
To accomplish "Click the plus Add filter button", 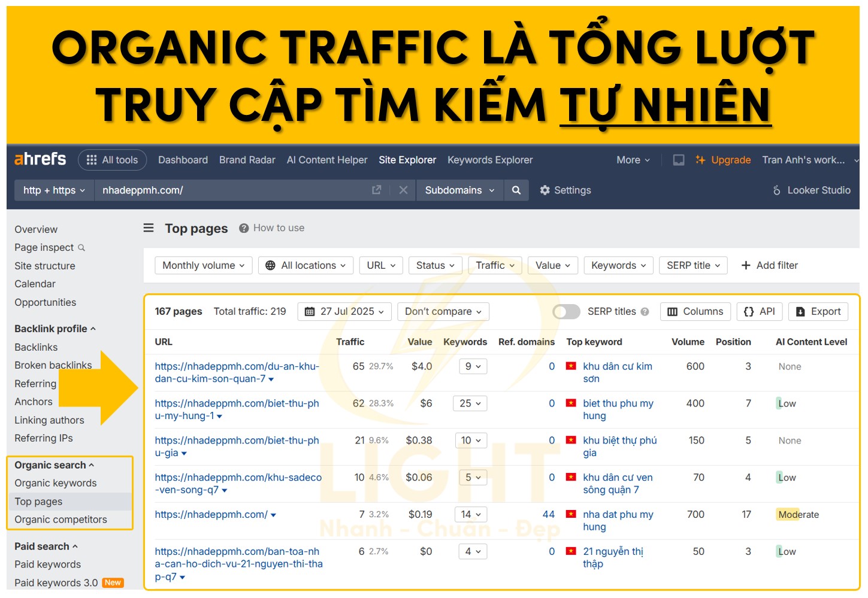I will point(769,265).
